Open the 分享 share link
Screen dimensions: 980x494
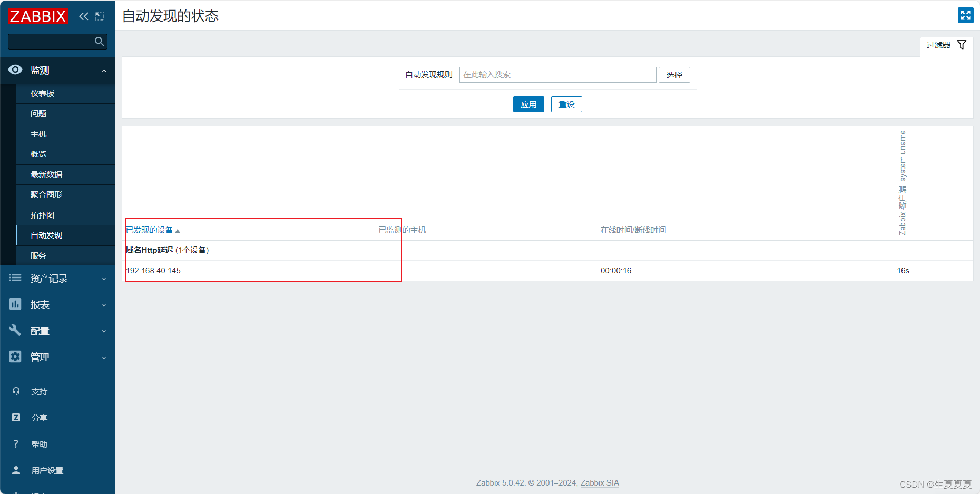pos(40,418)
